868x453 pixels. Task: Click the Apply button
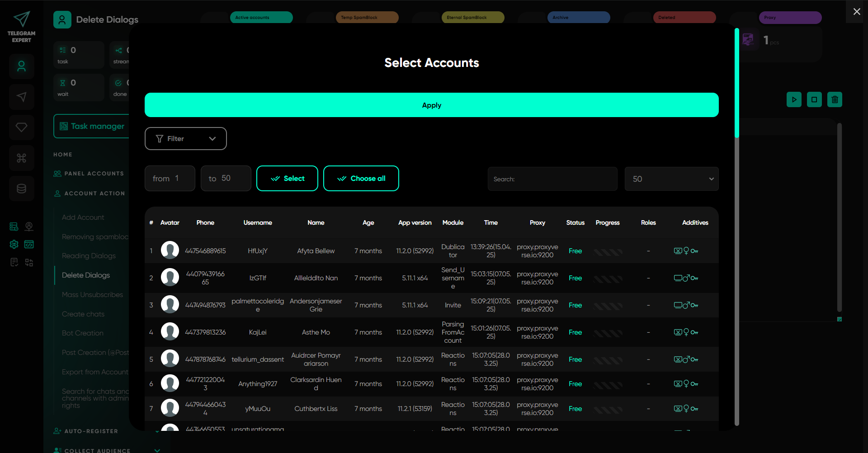pos(431,105)
